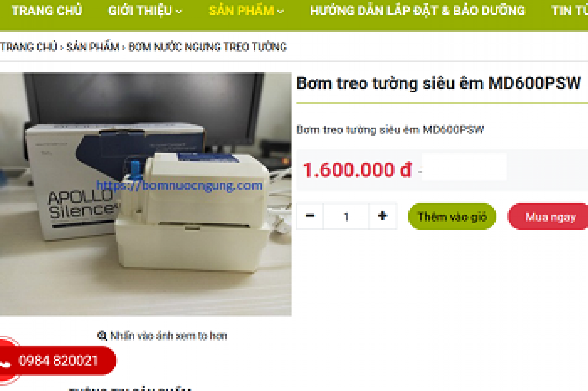588x391 pixels.
Task: Expand the Giới thiệu dropdown menu
Action: (145, 11)
